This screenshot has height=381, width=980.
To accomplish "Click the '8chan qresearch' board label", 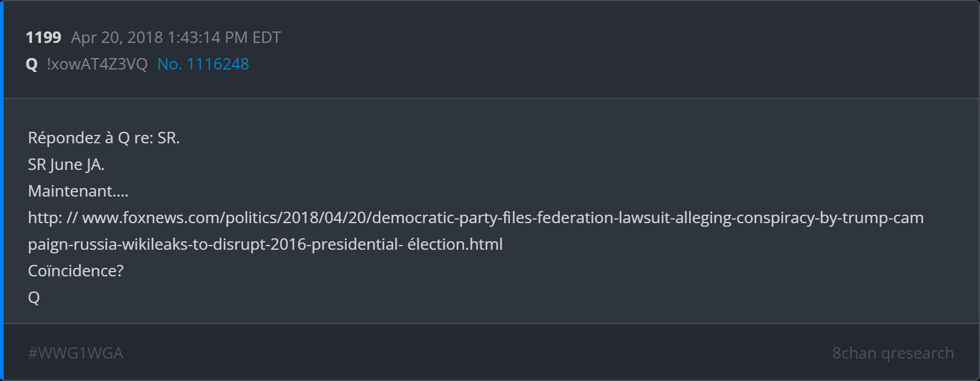I will coord(892,353).
